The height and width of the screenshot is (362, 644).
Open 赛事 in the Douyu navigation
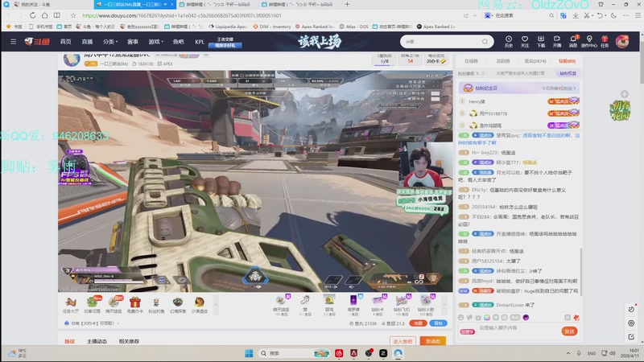[x=133, y=42]
